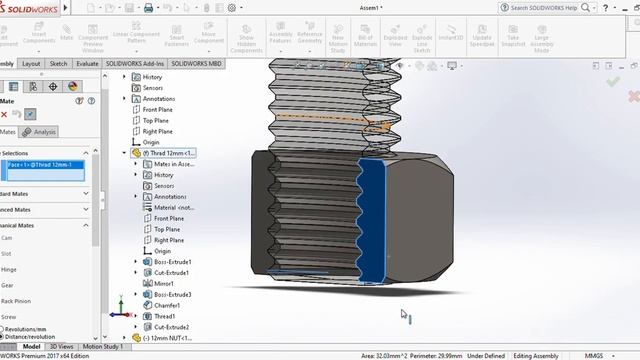Viewport: 640px width, 360px height.
Task: Cancel with the red X in the viewport corner
Action: (633, 96)
